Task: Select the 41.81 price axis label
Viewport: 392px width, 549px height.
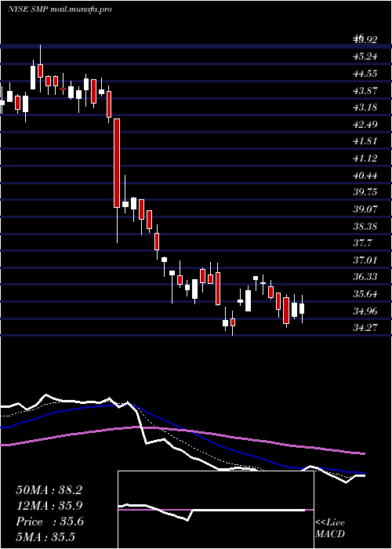Action: point(365,141)
